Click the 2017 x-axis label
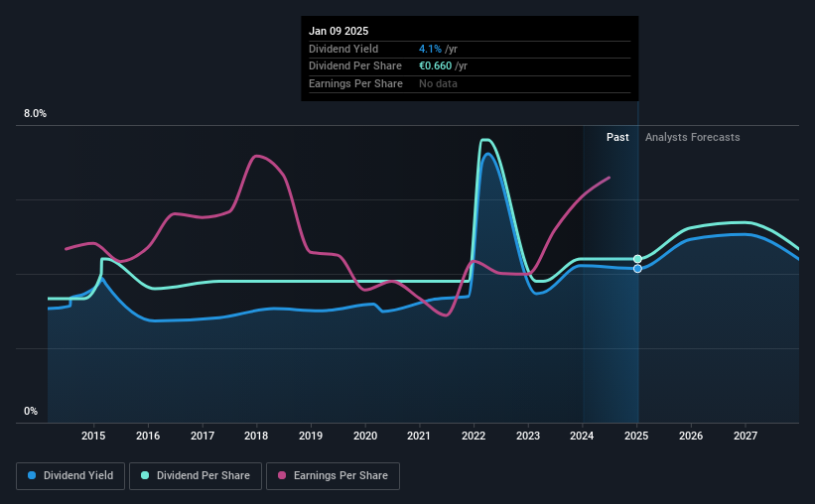The image size is (815, 504). pos(203,436)
